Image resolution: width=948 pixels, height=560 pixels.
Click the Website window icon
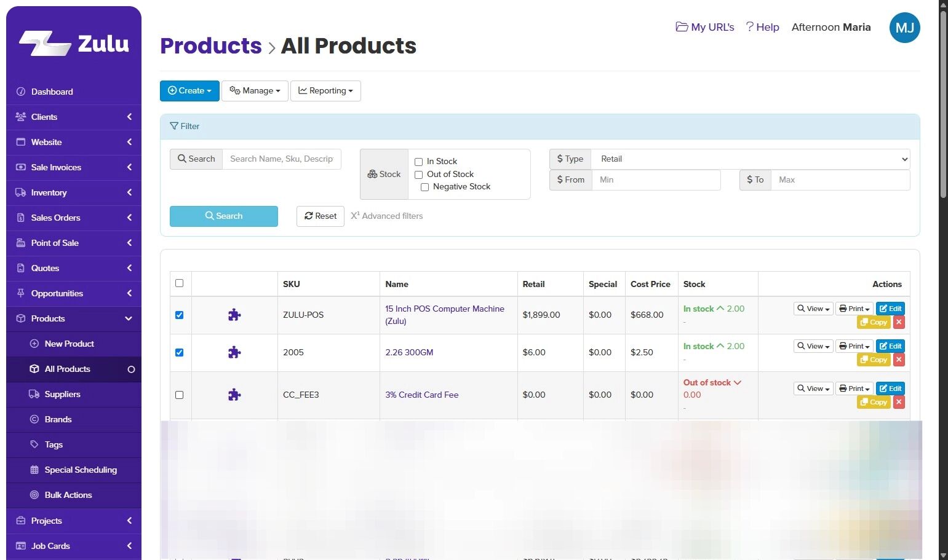(x=20, y=142)
